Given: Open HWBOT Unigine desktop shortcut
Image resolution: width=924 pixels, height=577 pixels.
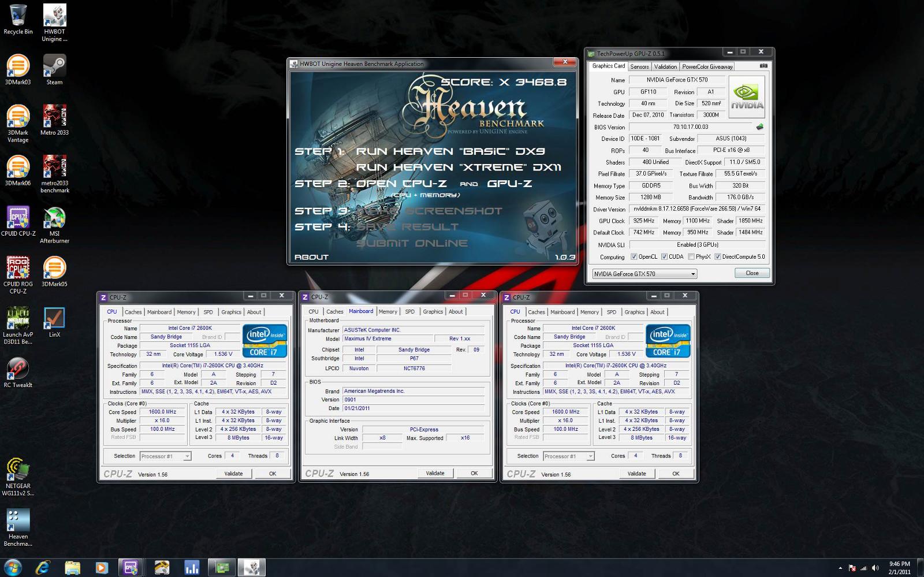Looking at the screenshot, I should pyautogui.click(x=54, y=23).
